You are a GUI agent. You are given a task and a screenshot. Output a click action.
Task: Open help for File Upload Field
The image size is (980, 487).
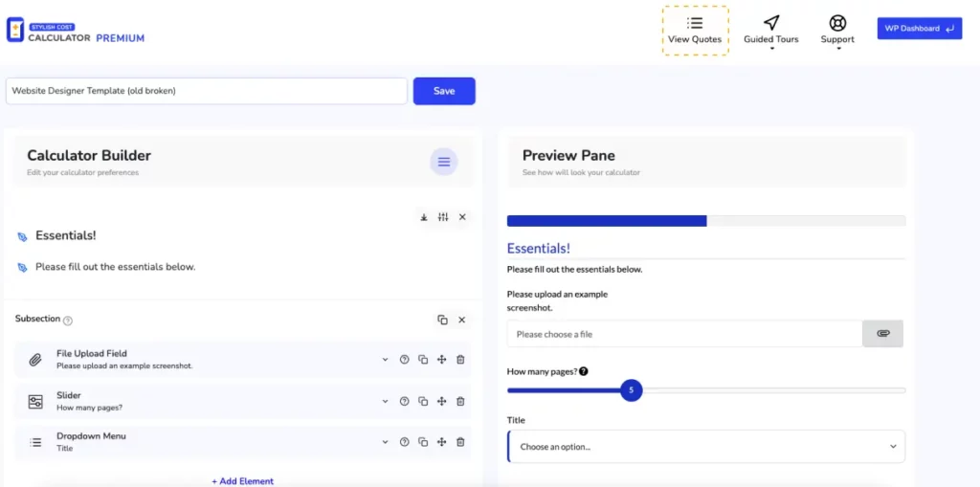(405, 360)
